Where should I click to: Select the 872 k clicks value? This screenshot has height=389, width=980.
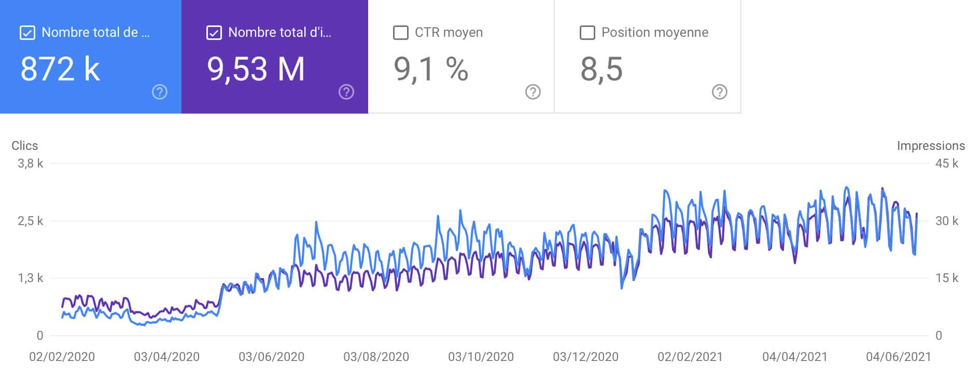click(x=60, y=69)
